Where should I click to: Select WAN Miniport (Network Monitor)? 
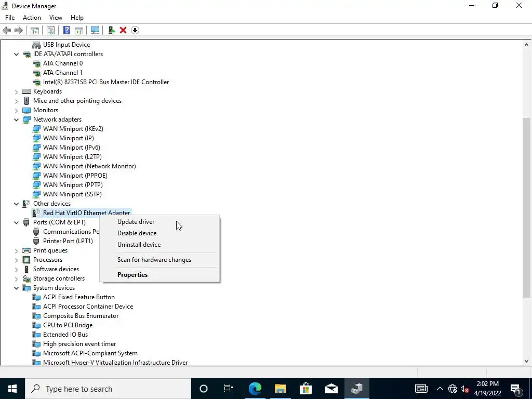[x=89, y=166]
